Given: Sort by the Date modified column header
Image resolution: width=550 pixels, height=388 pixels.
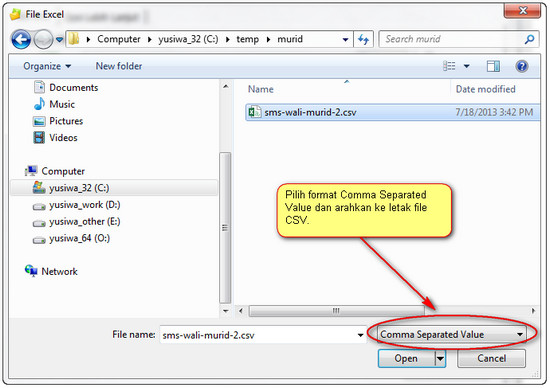Looking at the screenshot, I should tap(485, 89).
